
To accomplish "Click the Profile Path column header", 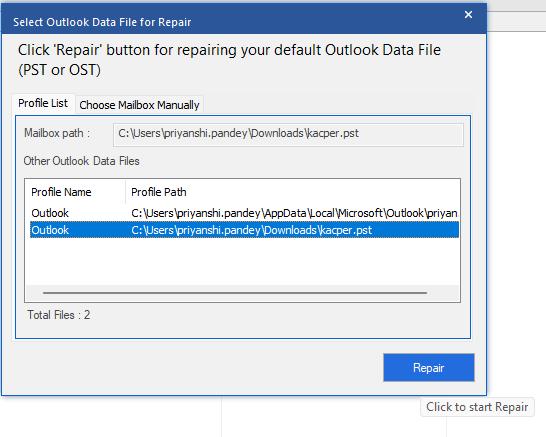I will pos(292,192).
